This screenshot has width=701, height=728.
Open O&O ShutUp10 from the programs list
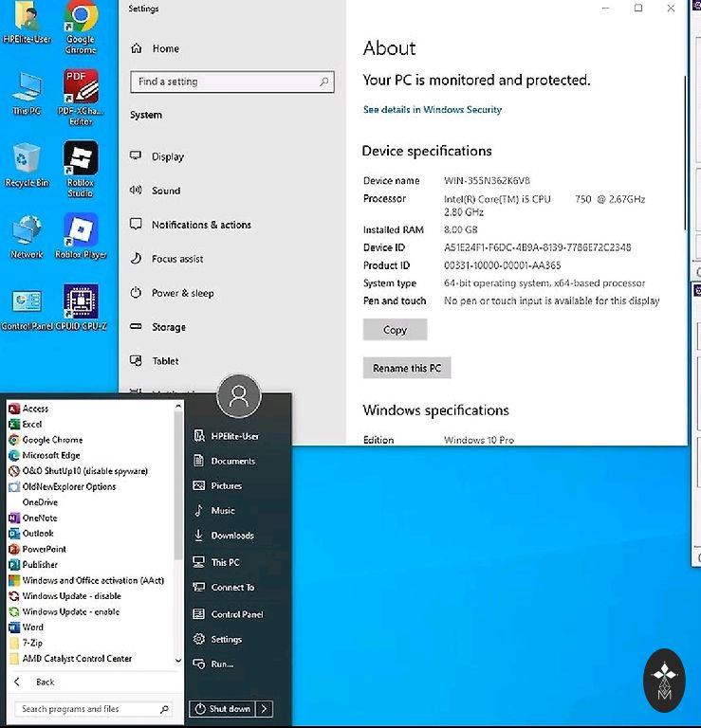pos(84,471)
